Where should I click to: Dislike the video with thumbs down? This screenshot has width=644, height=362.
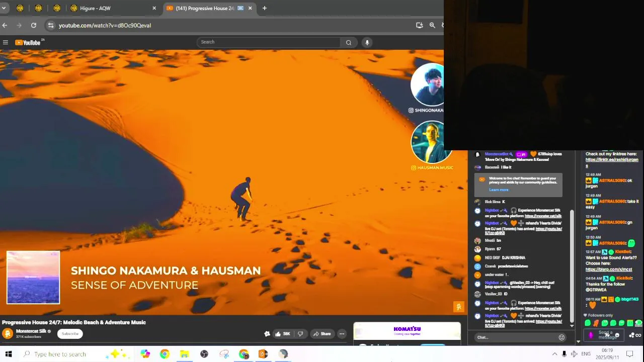pyautogui.click(x=300, y=334)
